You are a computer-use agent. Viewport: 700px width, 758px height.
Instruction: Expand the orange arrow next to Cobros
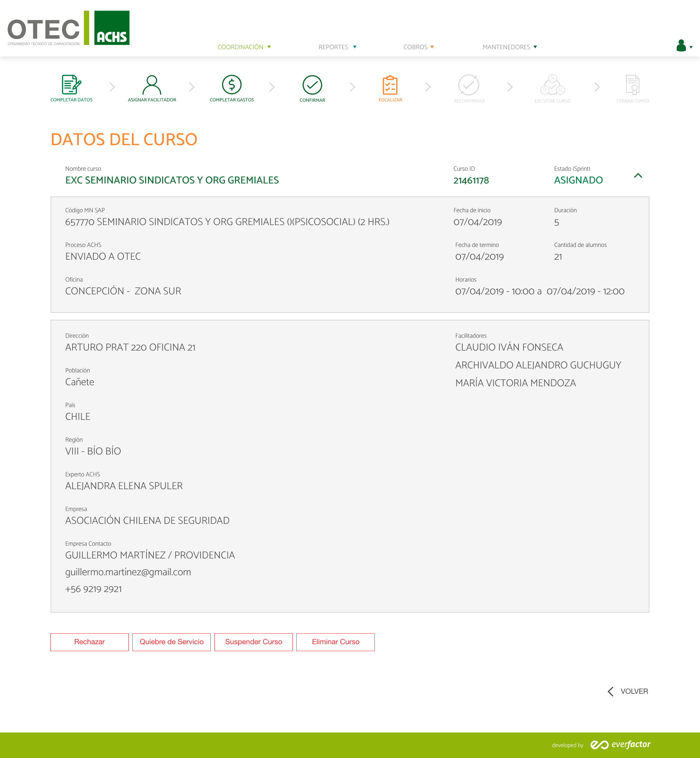[x=432, y=47]
